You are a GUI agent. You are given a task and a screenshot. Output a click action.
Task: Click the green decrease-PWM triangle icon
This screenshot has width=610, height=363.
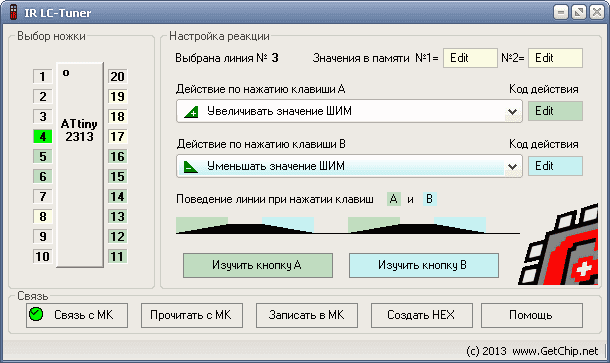(191, 167)
